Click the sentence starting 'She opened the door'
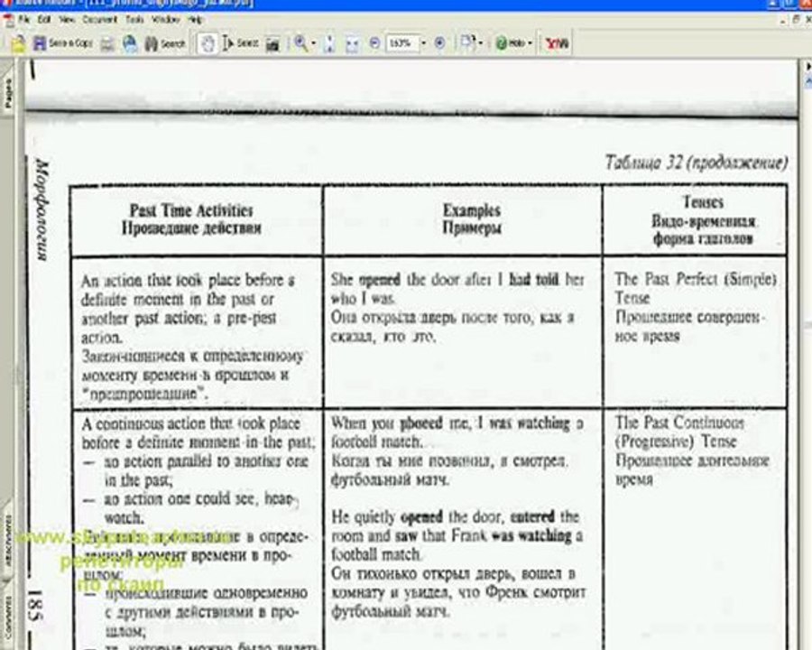This screenshot has height=650, width=812. coord(457,289)
